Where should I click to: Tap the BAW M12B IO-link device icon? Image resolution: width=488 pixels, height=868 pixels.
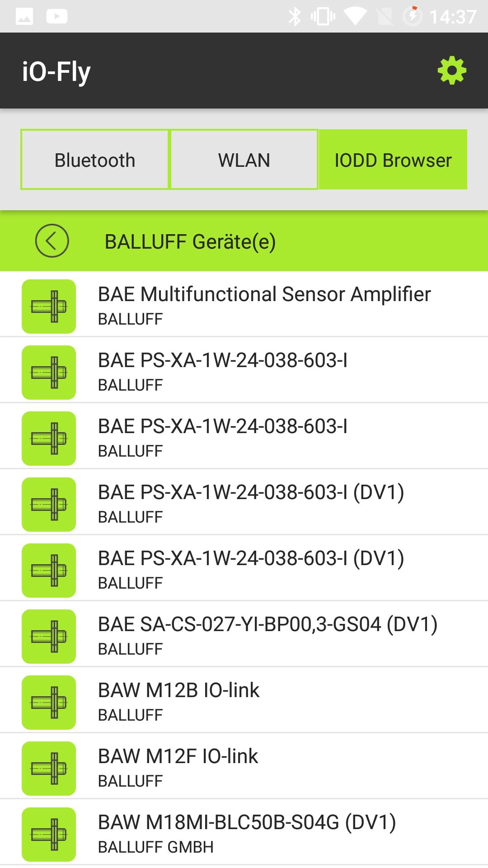(49, 703)
